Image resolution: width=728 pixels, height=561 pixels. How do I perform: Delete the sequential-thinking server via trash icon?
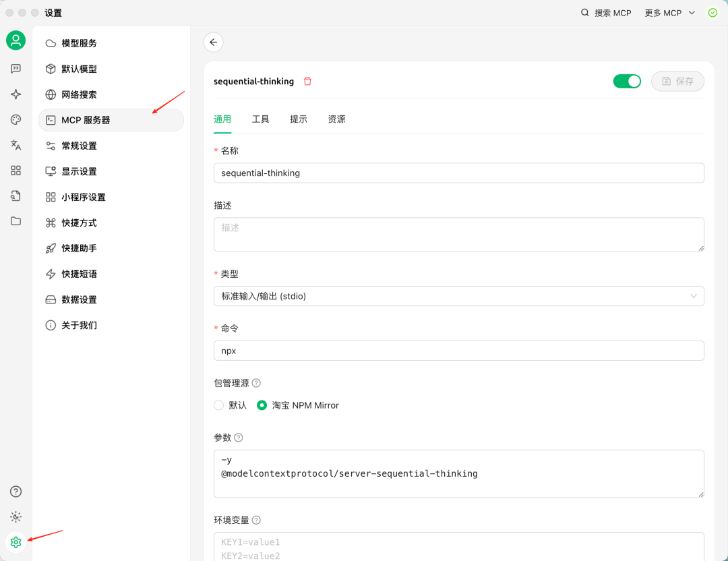pyautogui.click(x=307, y=81)
